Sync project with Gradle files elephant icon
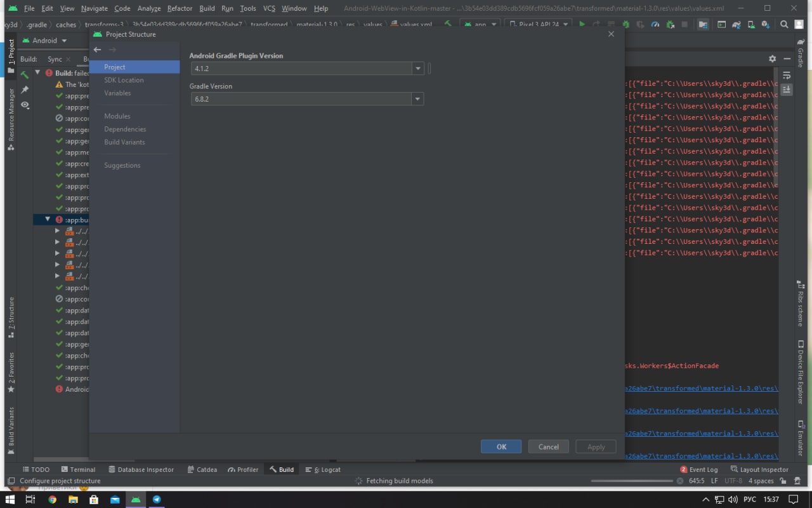The height and width of the screenshot is (508, 812). point(737,24)
